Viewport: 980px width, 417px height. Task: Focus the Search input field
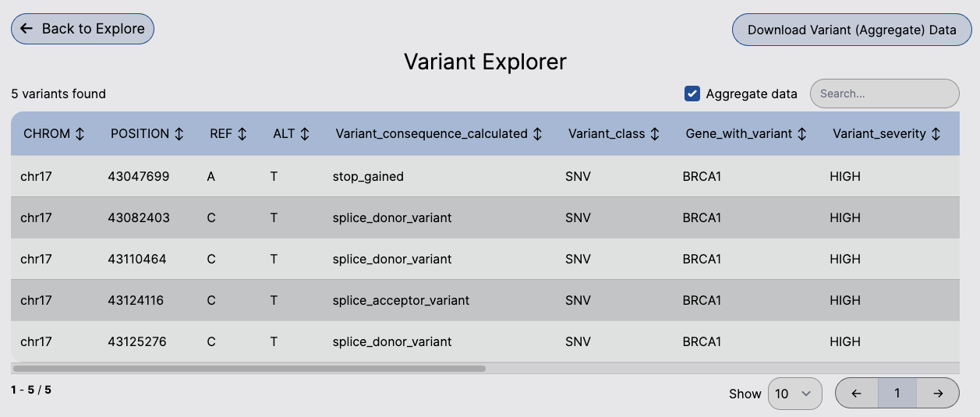[884, 94]
